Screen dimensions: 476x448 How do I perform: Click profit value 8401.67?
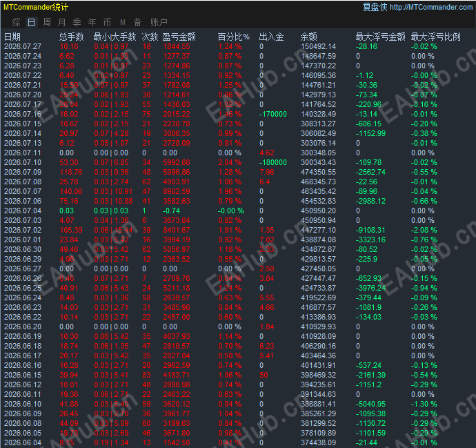pos(177,231)
